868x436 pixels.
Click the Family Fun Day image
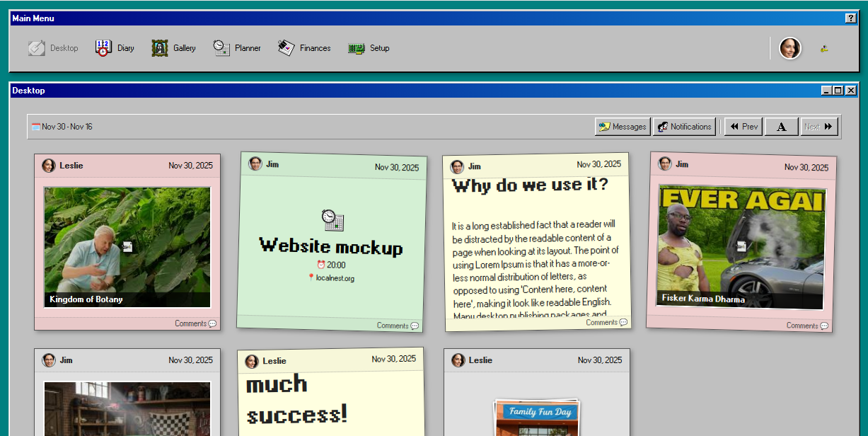click(536, 418)
